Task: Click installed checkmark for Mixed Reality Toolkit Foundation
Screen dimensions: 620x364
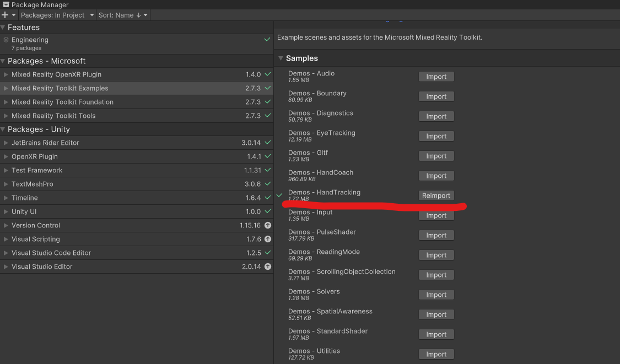Action: coord(268,102)
